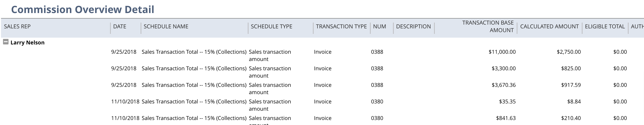This screenshot has height=125, width=644.
Task: Select the $3,300.00 base amount cell
Action: coord(504,69)
